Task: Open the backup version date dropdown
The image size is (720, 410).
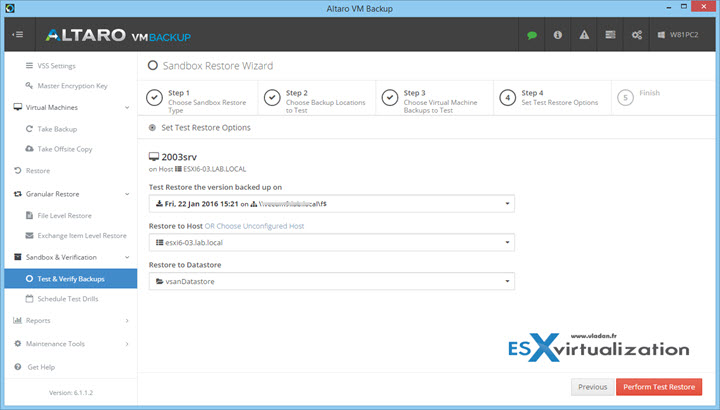Action: point(332,204)
